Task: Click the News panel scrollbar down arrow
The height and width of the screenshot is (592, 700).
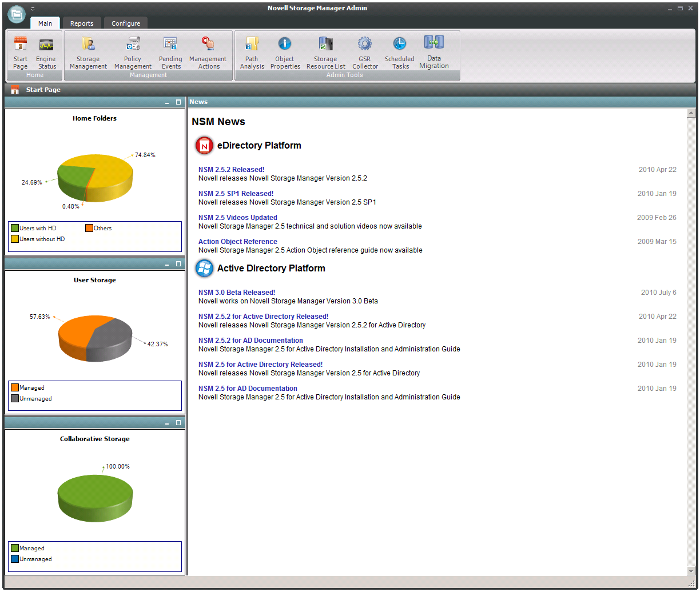Action: coord(691,571)
